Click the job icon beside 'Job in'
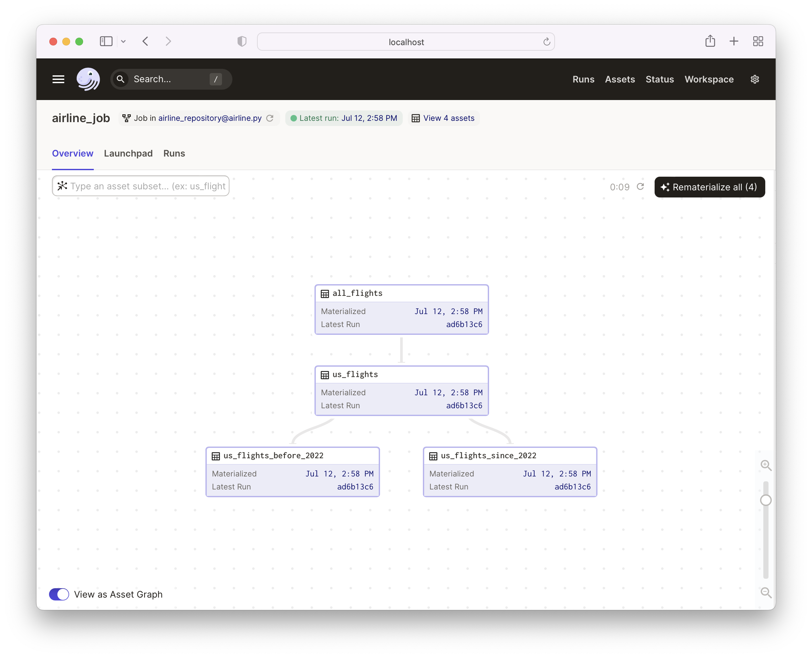The image size is (812, 658). point(127,118)
